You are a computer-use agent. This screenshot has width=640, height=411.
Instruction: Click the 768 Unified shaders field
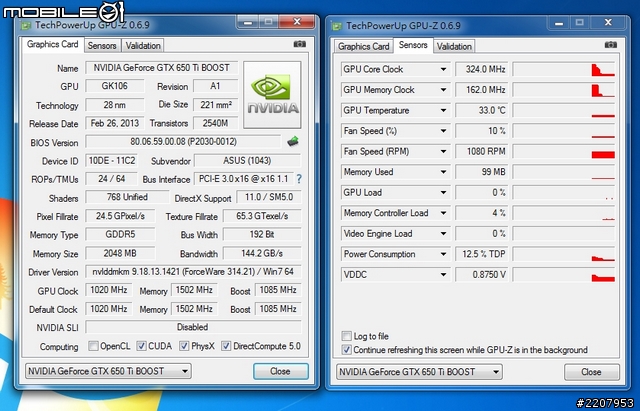pos(127,197)
